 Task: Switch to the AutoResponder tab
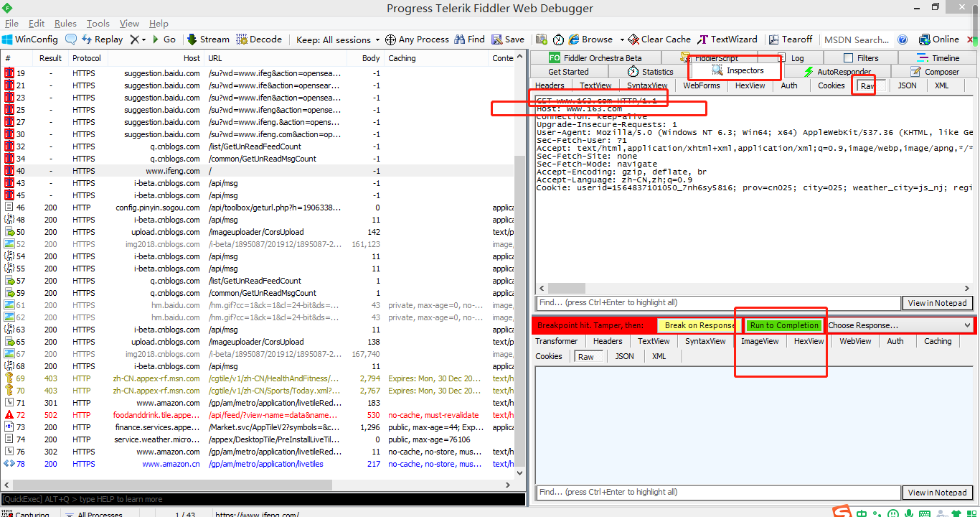coord(838,72)
